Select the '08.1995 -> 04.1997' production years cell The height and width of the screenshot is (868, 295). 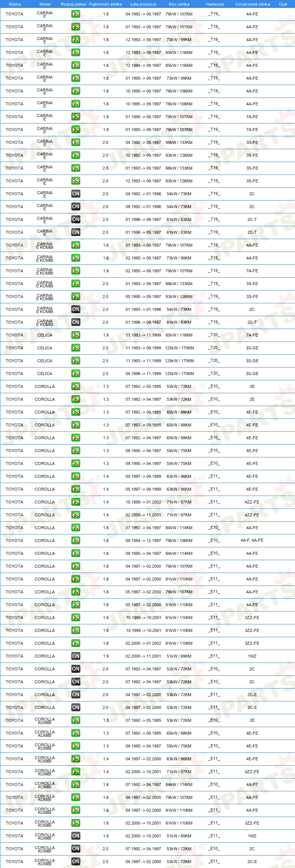point(143,451)
